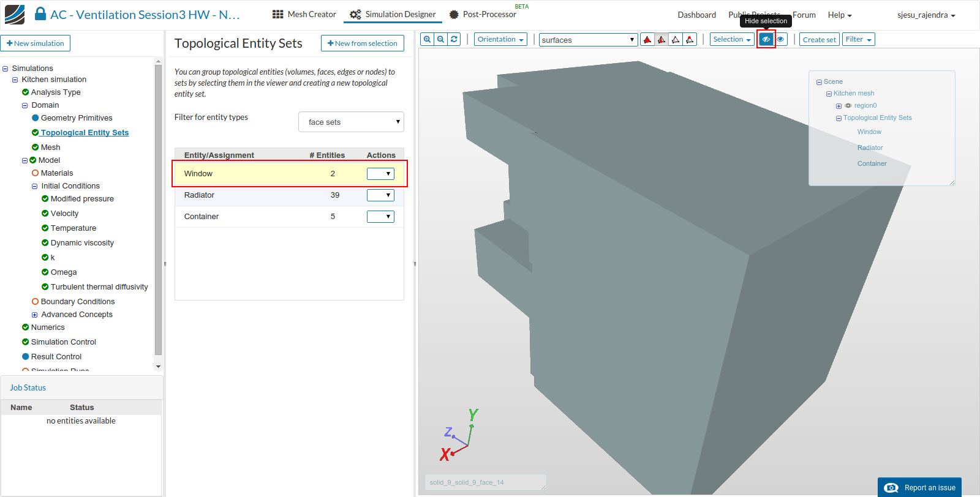The image size is (980, 497).
Task: Click the plus icon on New simulation
Action: (10, 43)
